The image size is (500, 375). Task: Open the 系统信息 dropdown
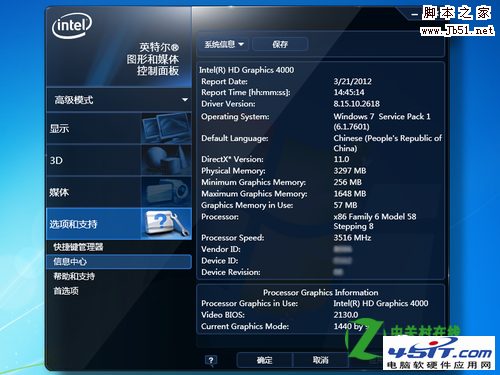tap(224, 44)
